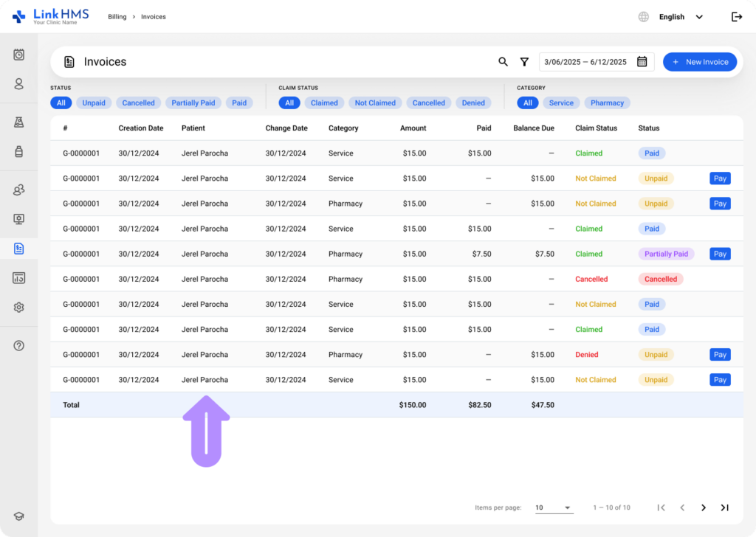The height and width of the screenshot is (537, 756).
Task: Sort by Patient column header
Action: pos(193,128)
